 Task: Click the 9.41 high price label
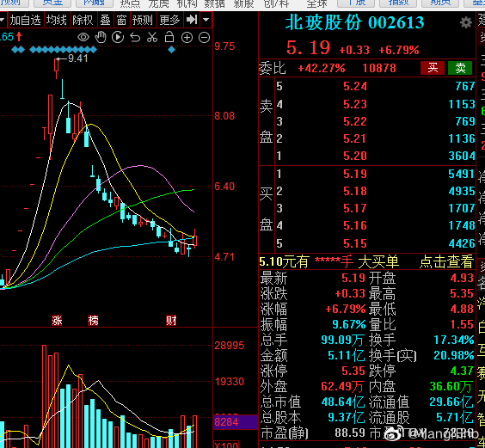point(77,58)
